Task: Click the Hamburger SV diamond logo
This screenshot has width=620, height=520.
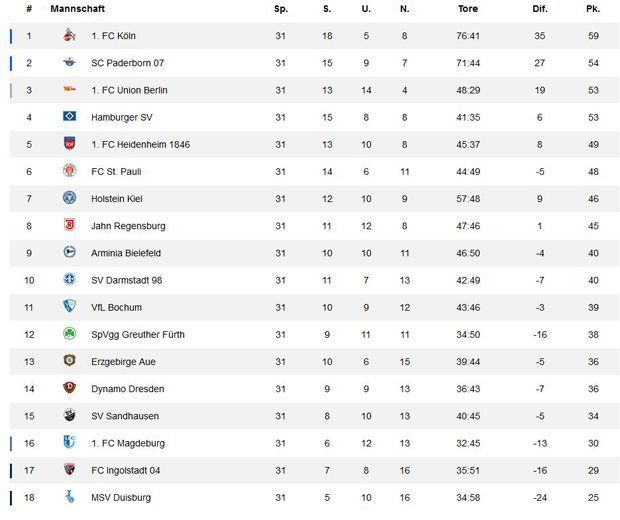Action: pos(69,117)
